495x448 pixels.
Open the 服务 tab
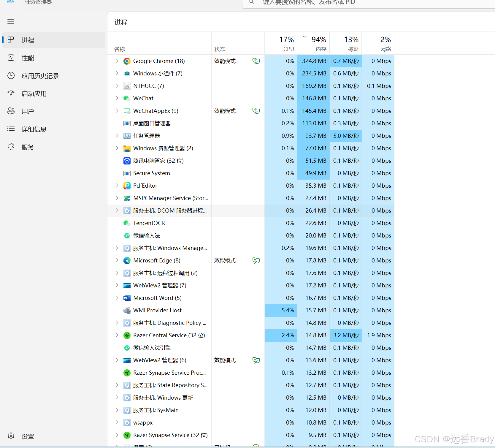click(54, 147)
